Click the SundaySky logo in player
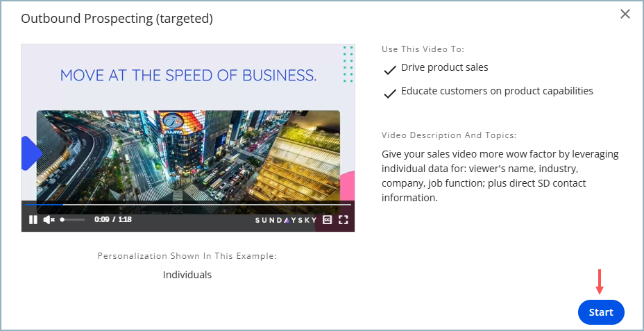 pos(286,220)
